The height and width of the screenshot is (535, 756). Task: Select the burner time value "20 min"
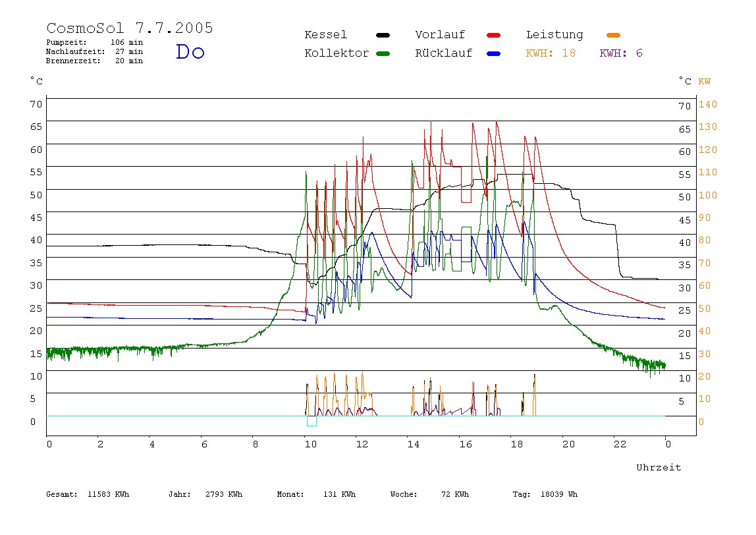pos(129,61)
